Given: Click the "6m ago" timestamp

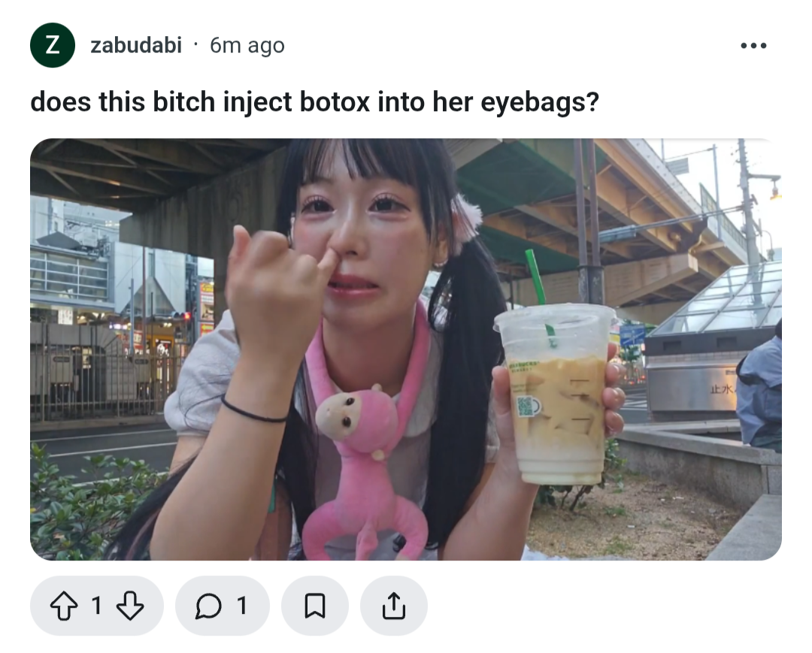Looking at the screenshot, I should (247, 45).
